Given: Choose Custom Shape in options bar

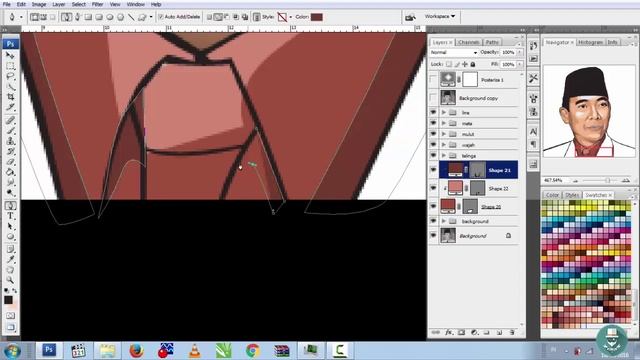Looking at the screenshot, I should click(x=142, y=17).
